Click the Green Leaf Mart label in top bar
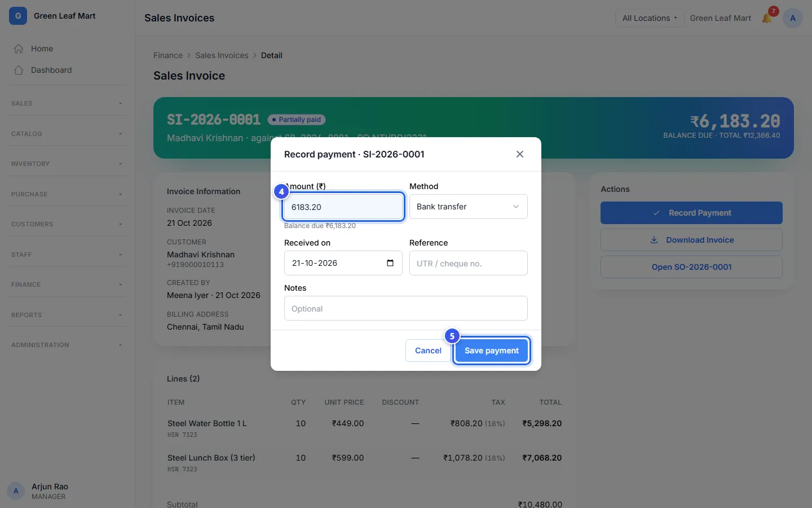The height and width of the screenshot is (508, 812). (x=720, y=18)
